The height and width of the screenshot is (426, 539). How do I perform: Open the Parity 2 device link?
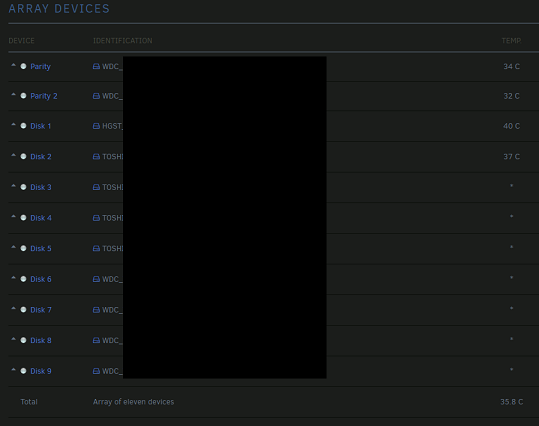[44, 96]
